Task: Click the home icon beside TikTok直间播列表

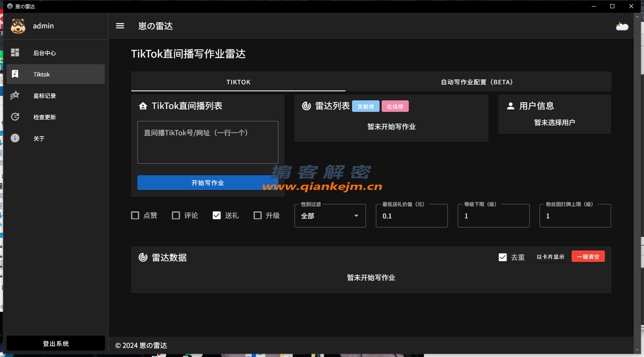Action: [143, 106]
